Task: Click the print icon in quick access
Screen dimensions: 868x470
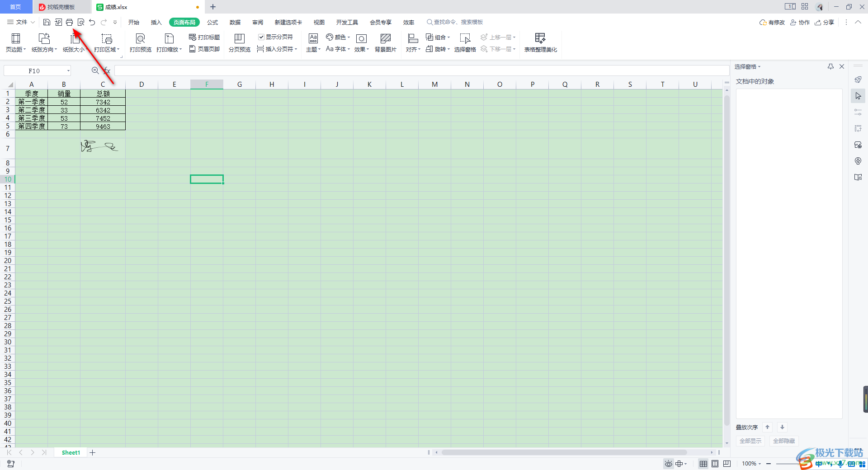Action: (70, 22)
